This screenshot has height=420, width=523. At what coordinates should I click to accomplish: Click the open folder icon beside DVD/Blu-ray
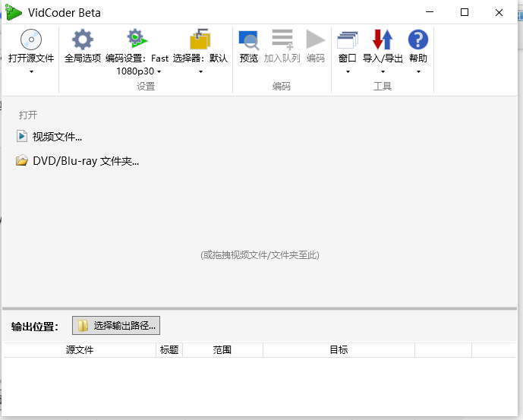coord(22,160)
